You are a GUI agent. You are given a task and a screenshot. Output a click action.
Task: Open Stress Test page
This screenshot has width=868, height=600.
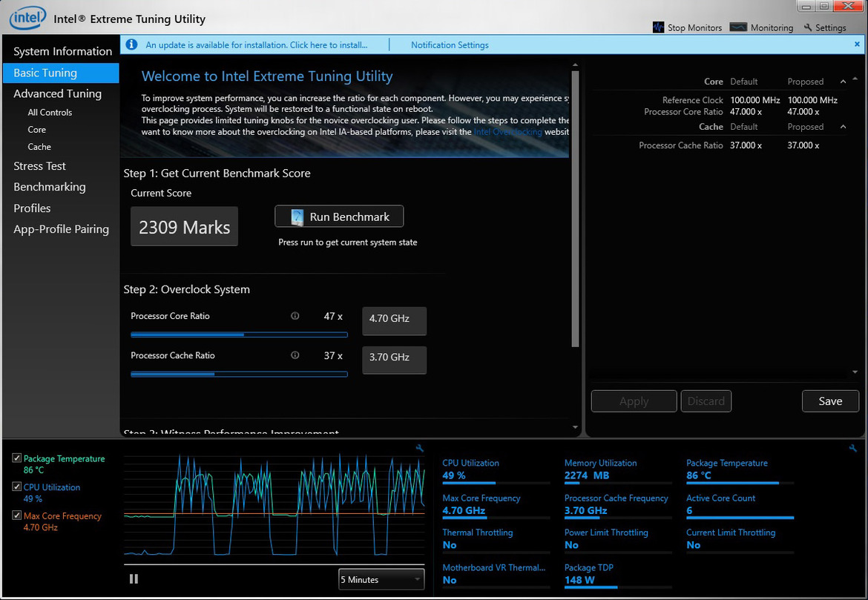click(39, 166)
